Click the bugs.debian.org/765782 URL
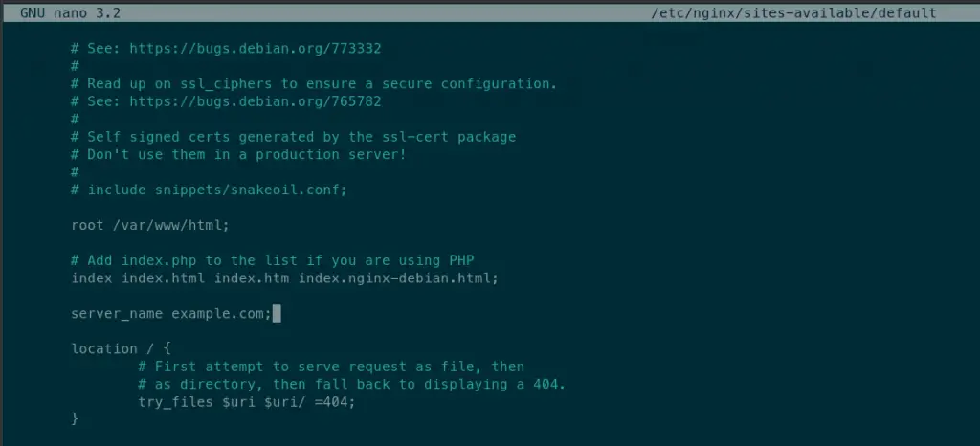This screenshot has width=980, height=446. tap(255, 101)
